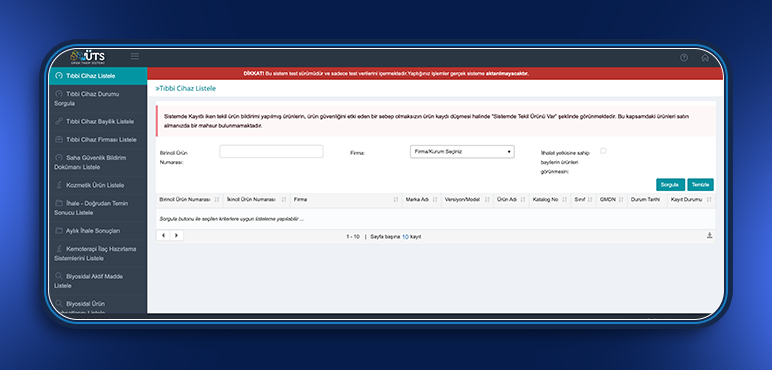Focus the Birincil Ürün Numarası input field
Screen dimensions: 772x370
coord(271,152)
